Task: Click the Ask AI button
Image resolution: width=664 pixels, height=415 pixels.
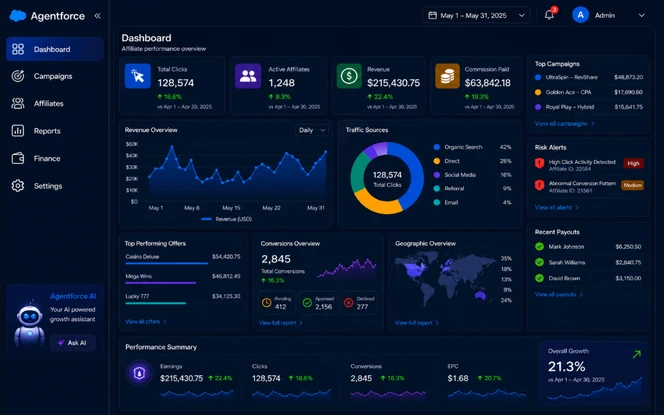Action: 73,343
